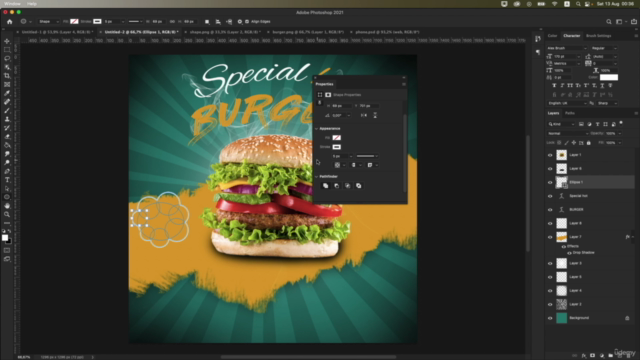Image resolution: width=640 pixels, height=360 pixels.
Task: Hide Layer 1 with eye icon
Action: [550, 155]
